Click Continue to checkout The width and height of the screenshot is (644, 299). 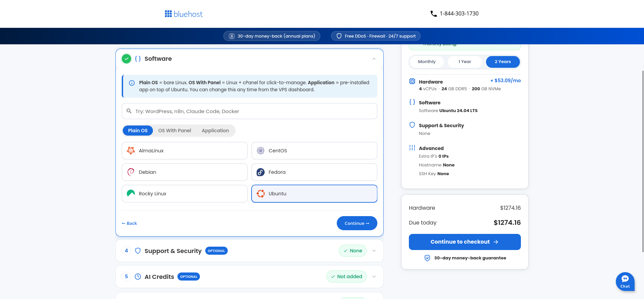pos(465,242)
